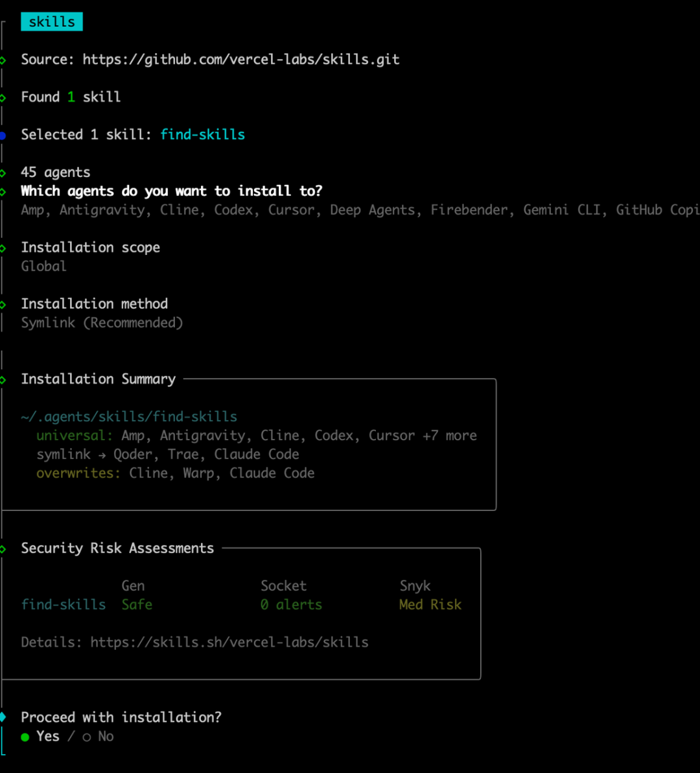Click the "Installation method" heading
The height and width of the screenshot is (773, 700).
(x=94, y=303)
